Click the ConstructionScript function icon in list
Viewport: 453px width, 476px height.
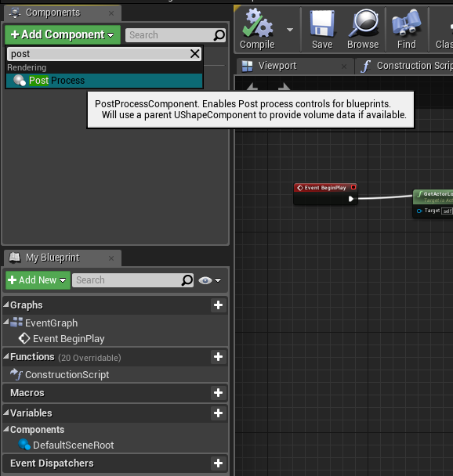pos(16,374)
